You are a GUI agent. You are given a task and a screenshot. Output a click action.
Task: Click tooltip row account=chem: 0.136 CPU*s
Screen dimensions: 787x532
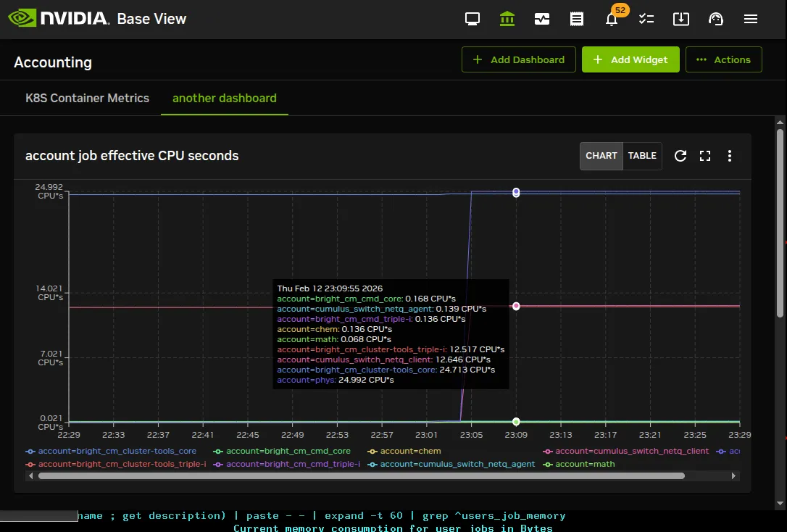pos(334,329)
